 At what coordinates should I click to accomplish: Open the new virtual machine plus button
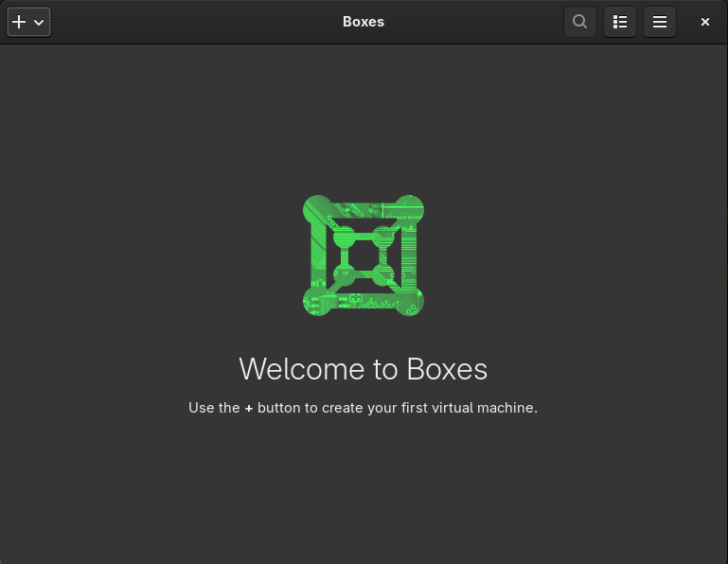point(28,22)
